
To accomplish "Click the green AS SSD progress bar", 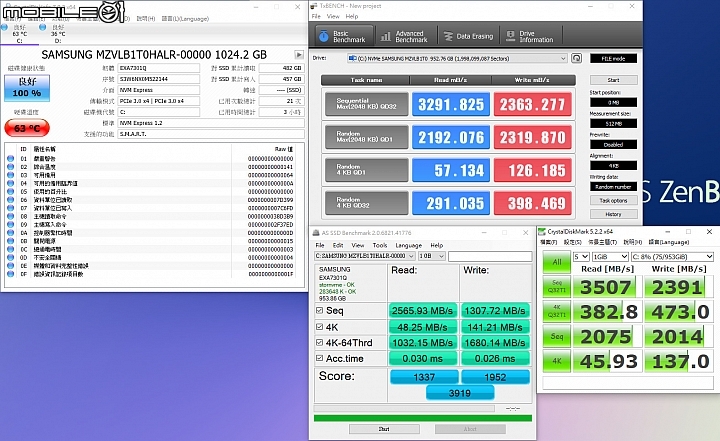I will click(x=422, y=418).
